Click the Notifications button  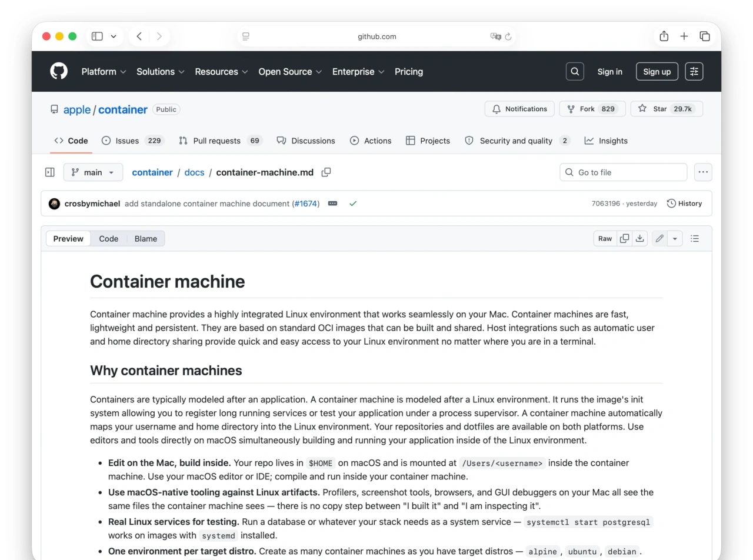519,109
